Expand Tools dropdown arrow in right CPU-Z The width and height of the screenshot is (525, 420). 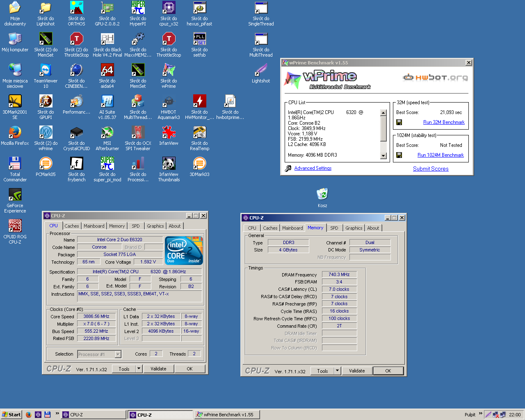pyautogui.click(x=337, y=371)
